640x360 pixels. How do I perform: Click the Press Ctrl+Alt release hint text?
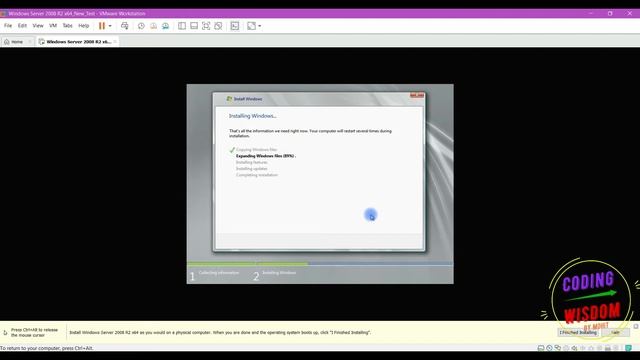[x=34, y=332]
